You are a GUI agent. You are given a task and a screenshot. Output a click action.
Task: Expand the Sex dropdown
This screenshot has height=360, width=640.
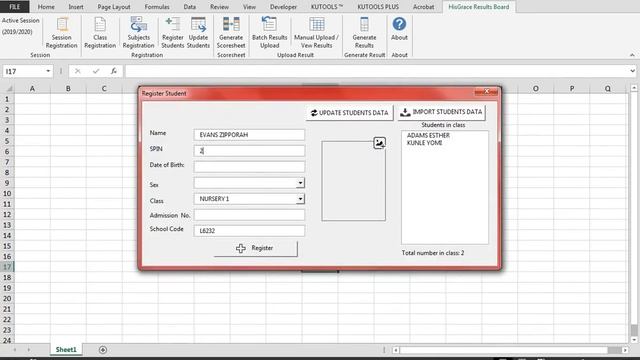point(300,183)
